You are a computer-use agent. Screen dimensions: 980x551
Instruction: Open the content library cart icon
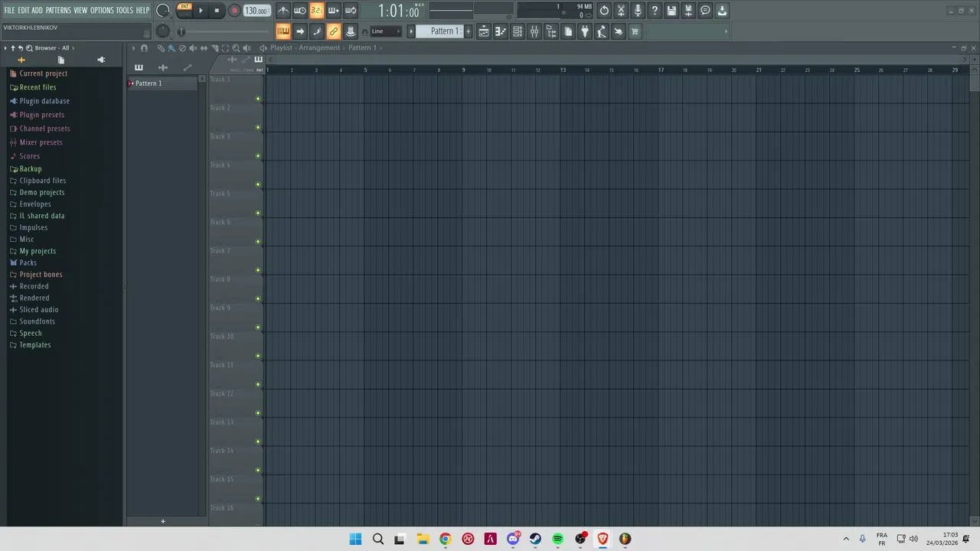(635, 31)
